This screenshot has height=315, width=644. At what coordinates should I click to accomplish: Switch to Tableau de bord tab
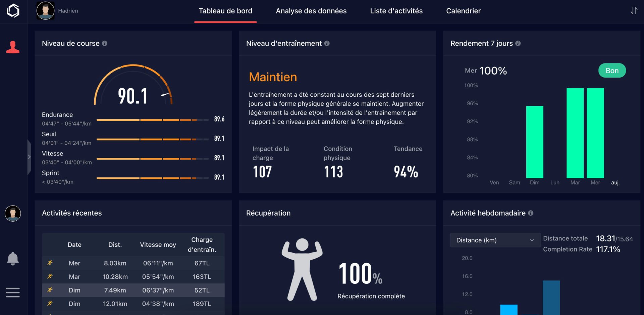[225, 11]
